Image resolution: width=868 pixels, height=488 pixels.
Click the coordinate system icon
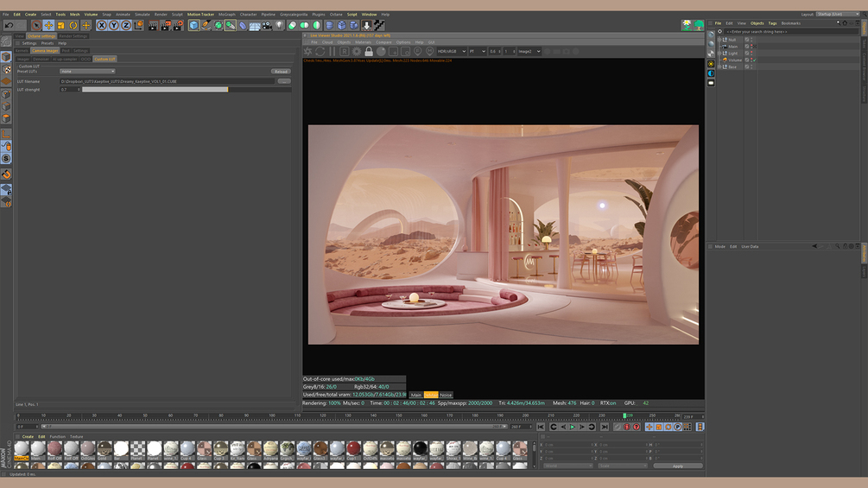click(x=138, y=25)
